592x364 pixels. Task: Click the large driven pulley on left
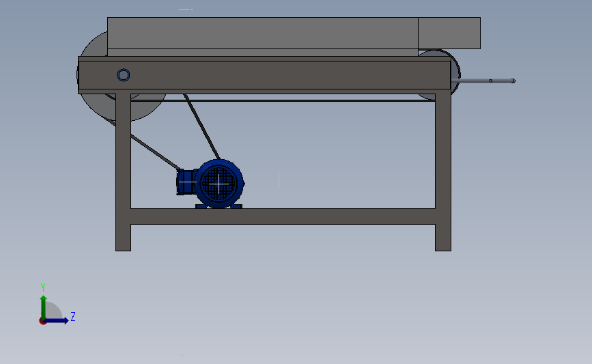tap(147, 108)
